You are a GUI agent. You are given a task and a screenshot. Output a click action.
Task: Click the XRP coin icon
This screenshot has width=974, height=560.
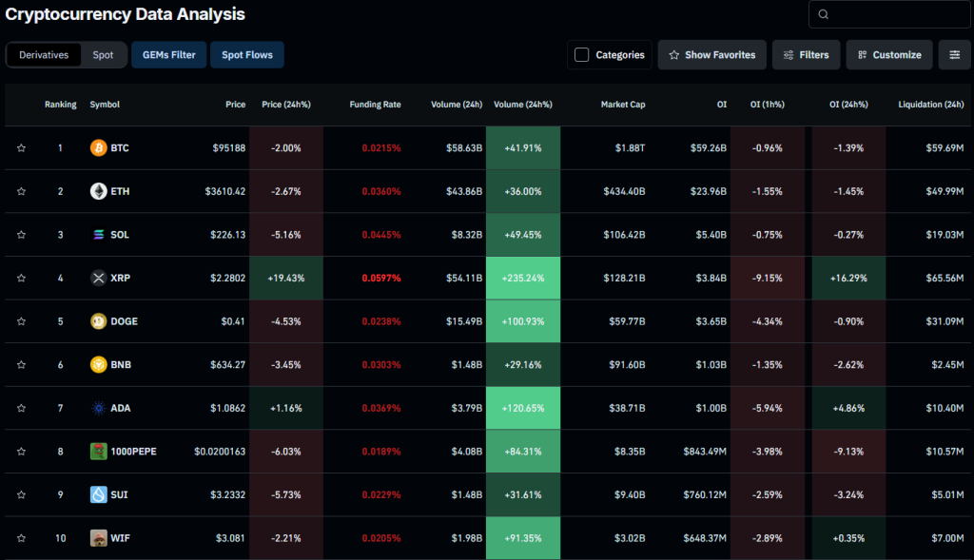point(98,278)
